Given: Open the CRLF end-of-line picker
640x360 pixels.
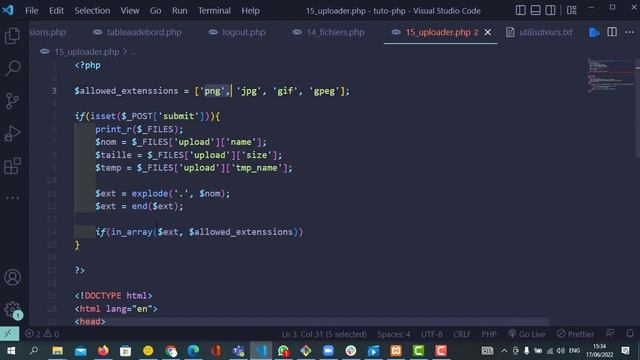Looking at the screenshot, I should 462,334.
